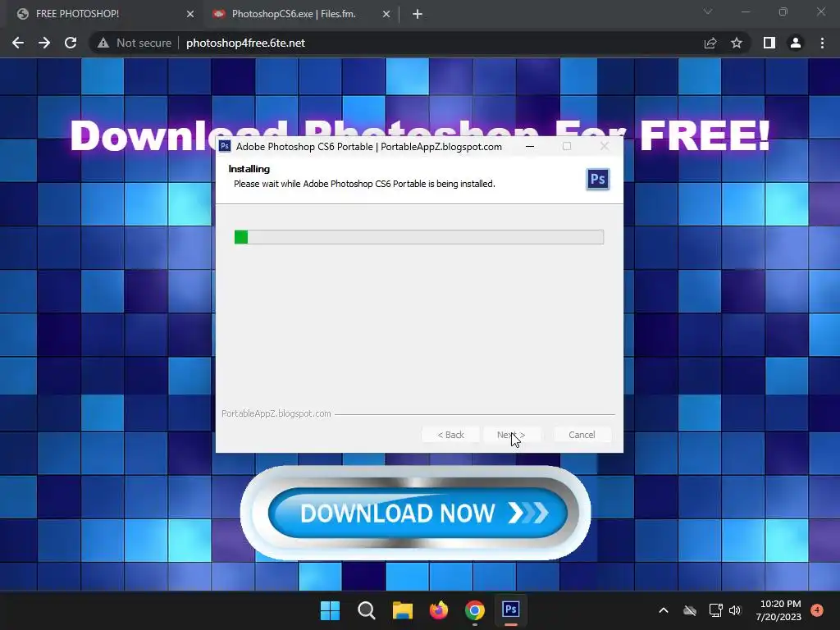Open the network status tray icon
This screenshot has height=630, width=840.
pos(715,610)
